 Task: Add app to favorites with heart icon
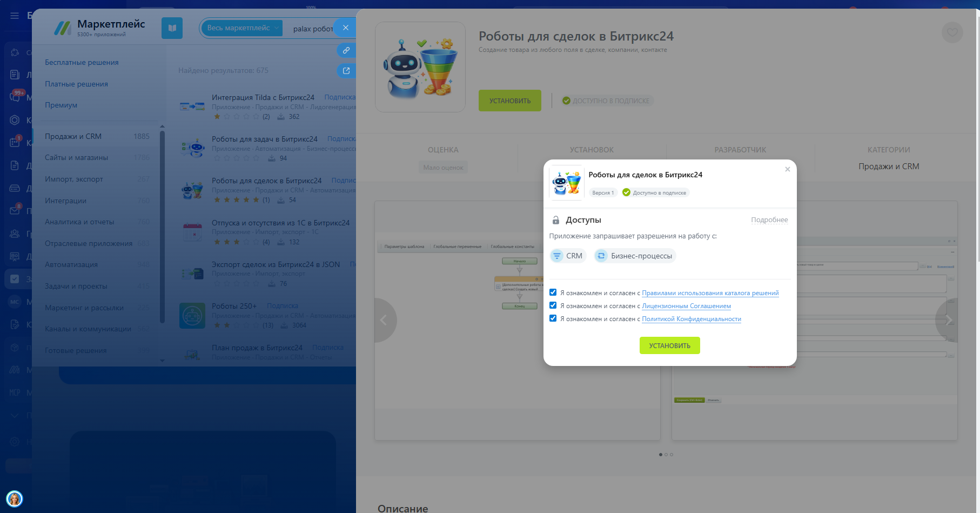tap(952, 32)
